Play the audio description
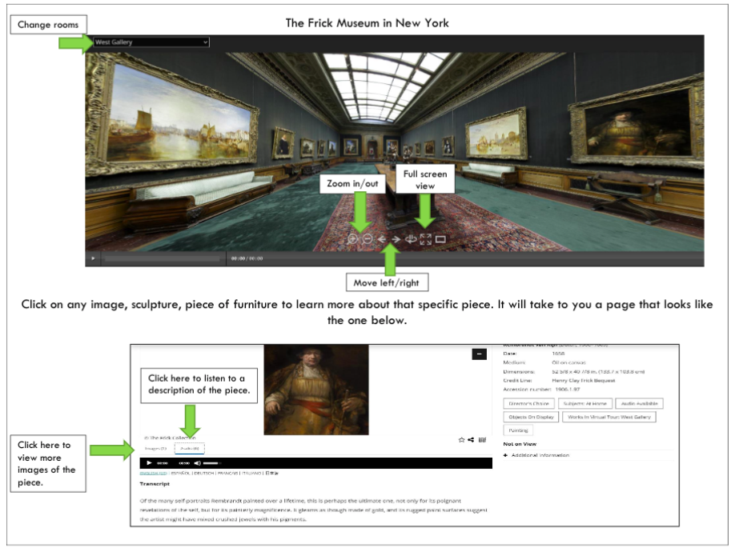 point(149,463)
